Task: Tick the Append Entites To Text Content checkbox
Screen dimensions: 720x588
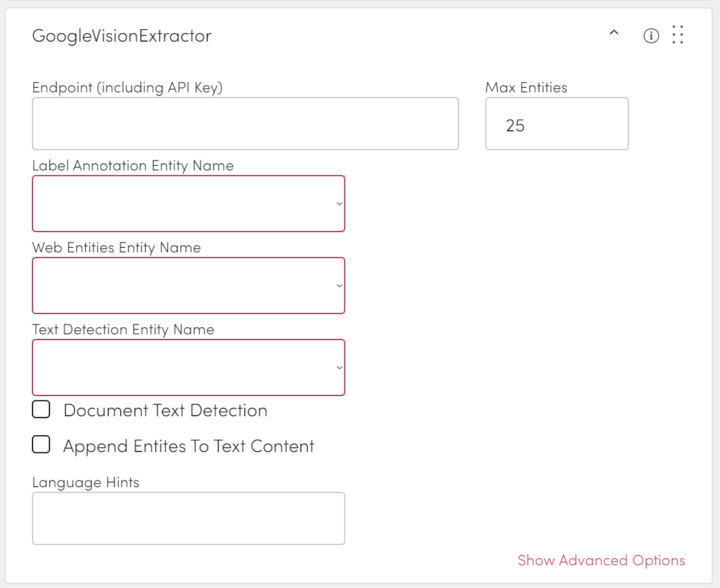Action: point(42,445)
